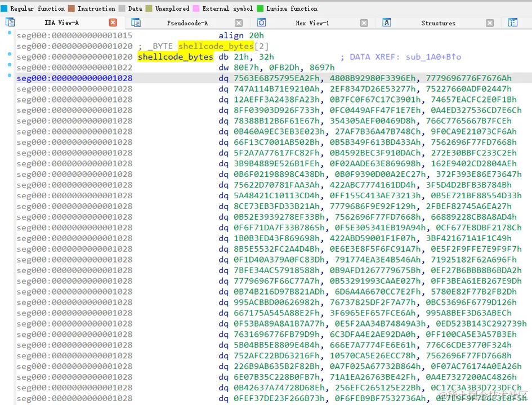Click the Data gray legend swatch
This screenshot has width=532, height=405.
click(x=122, y=8)
